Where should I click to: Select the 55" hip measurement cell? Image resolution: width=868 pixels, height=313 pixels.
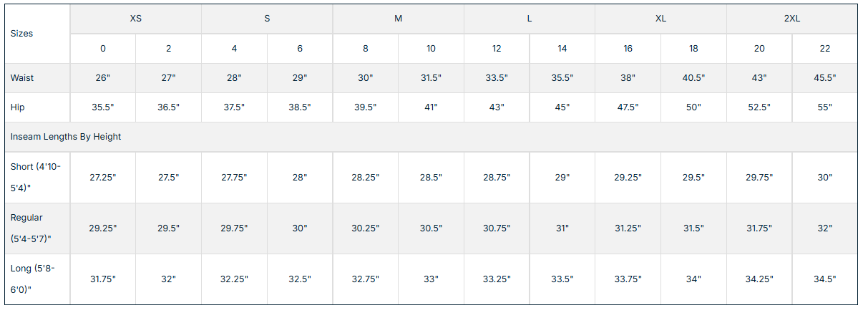tap(824, 107)
